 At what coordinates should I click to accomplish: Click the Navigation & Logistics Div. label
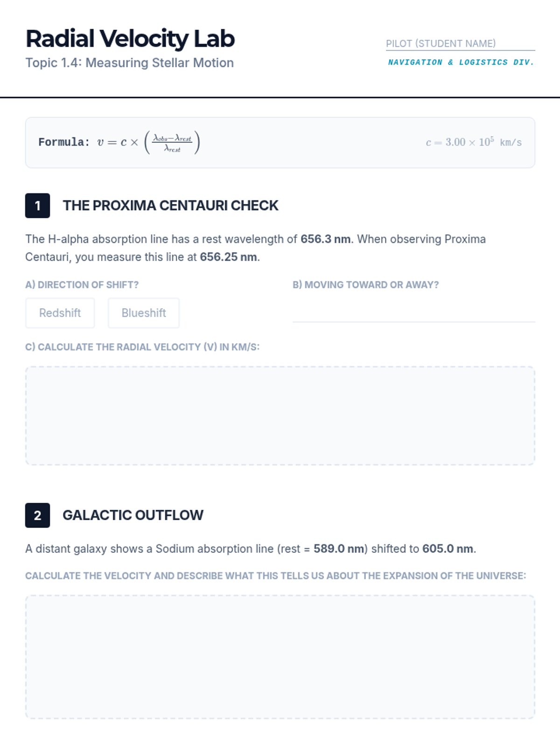coord(461,62)
